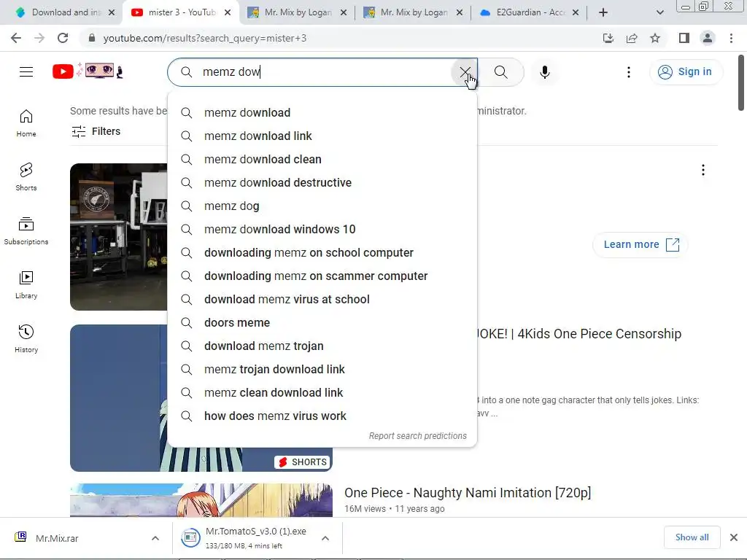747x560 pixels.
Task: Open the Naughty Nami Imitation thumbnail
Action: coord(201,500)
